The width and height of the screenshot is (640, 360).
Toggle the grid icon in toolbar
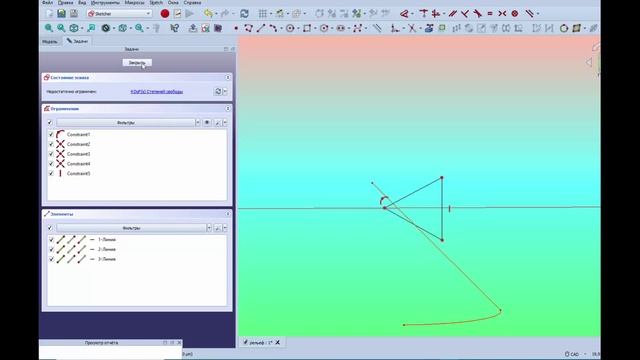tap(262, 13)
